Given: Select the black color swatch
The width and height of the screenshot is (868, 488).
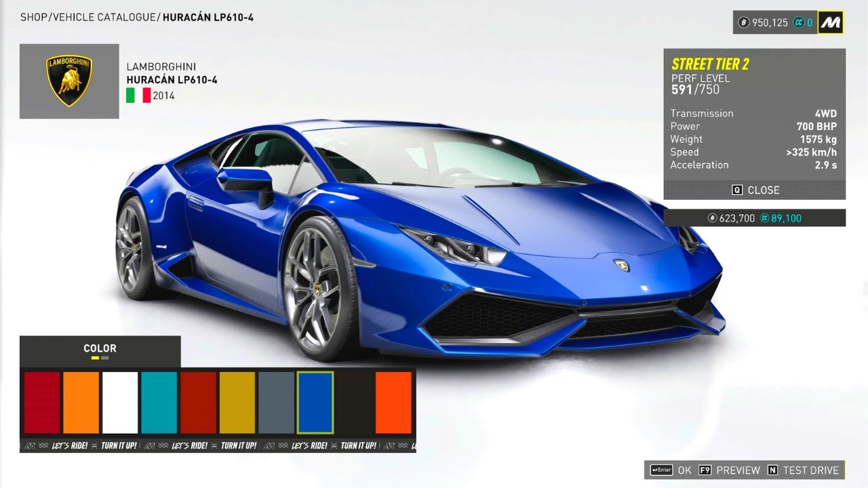Looking at the screenshot, I should point(355,403).
